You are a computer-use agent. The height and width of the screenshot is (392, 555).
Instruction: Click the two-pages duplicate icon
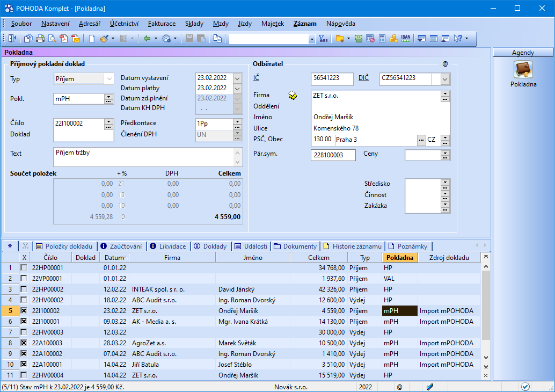pyautogui.click(x=217, y=38)
